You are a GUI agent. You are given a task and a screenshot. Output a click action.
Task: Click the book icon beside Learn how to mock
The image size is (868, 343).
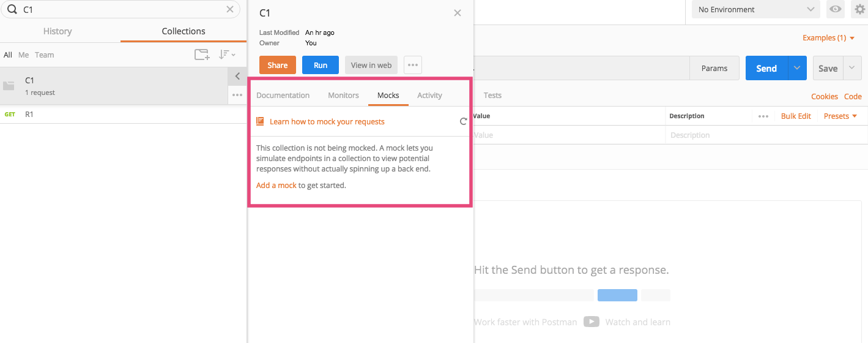click(x=260, y=121)
